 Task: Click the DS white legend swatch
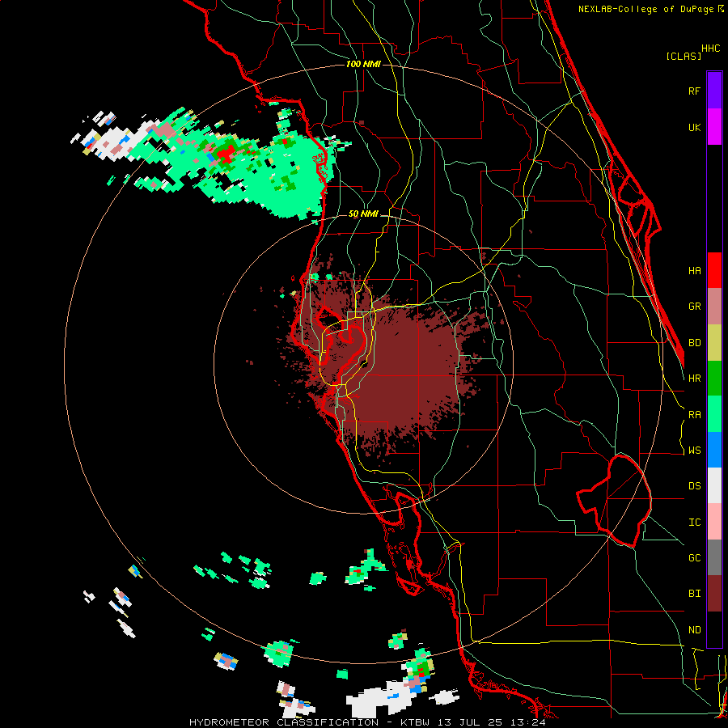click(714, 485)
